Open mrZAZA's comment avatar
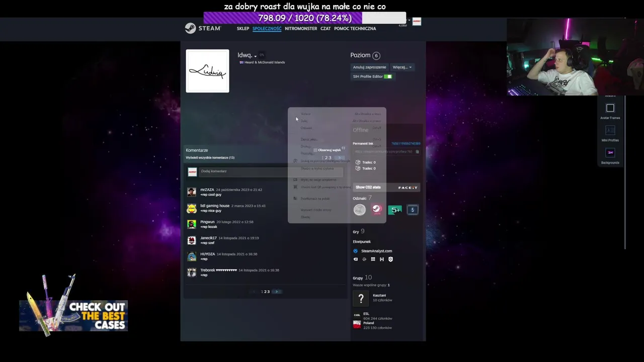This screenshot has width=644, height=362. pyautogui.click(x=192, y=192)
